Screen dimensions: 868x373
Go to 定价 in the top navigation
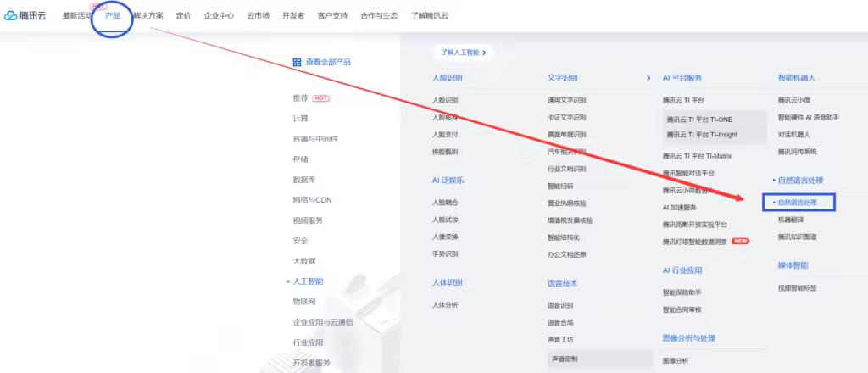coord(184,15)
